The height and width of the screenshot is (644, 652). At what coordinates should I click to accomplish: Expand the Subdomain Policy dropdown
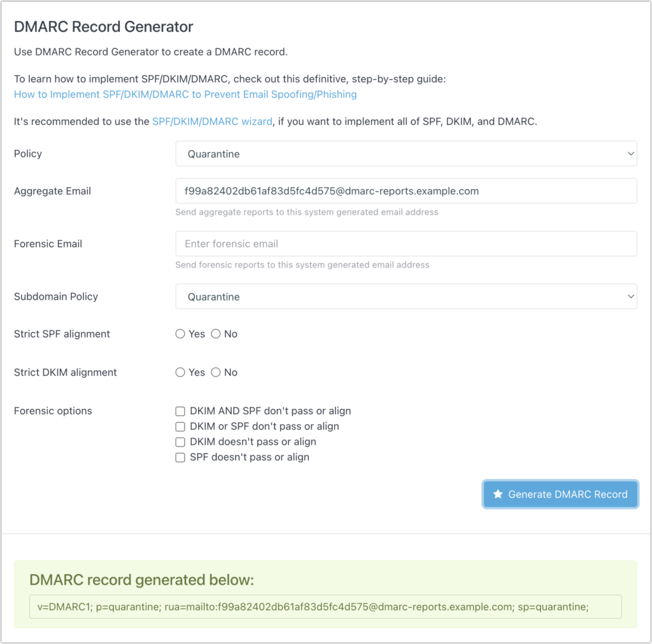click(x=631, y=296)
